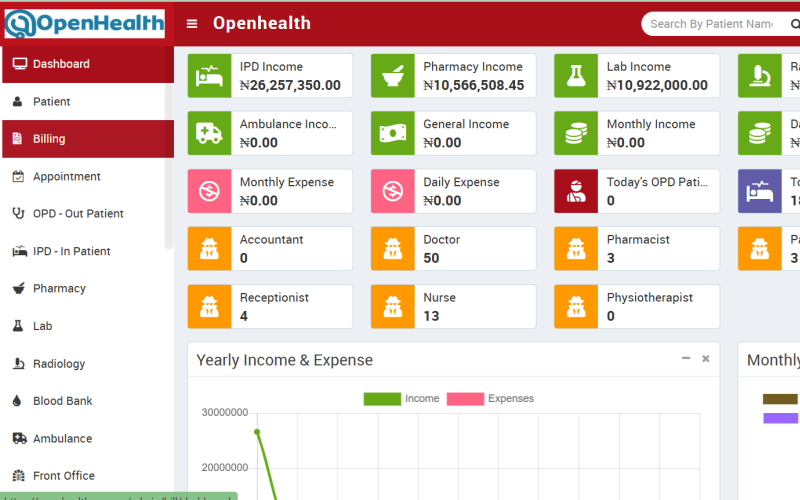This screenshot has height=500, width=800.
Task: Click the Receptionist count 4
Action: (244, 316)
